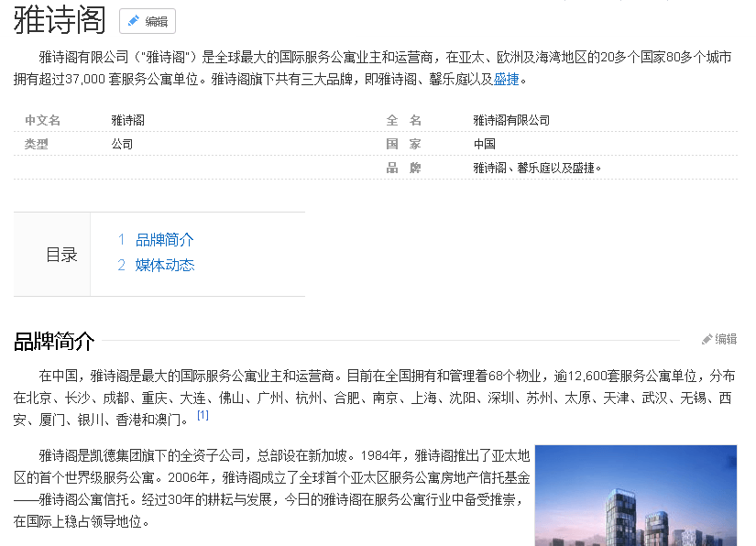756x546 pixels.
Task: Click the 目录 label of the contents box
Action: [x=61, y=255]
